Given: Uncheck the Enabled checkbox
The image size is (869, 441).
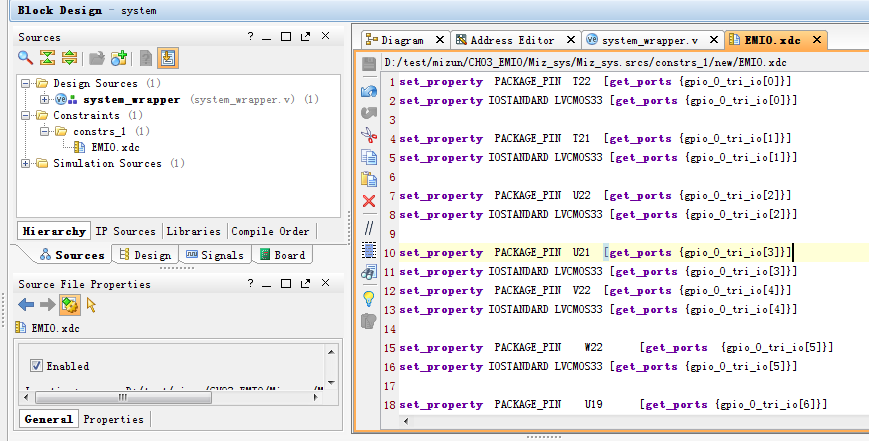Looking at the screenshot, I should pos(37,366).
